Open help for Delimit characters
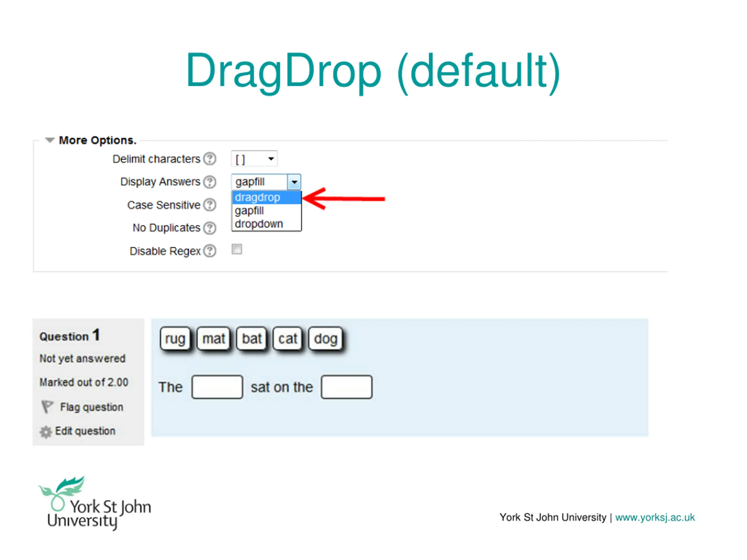Viewport: 747px width, 560px height. (210, 159)
